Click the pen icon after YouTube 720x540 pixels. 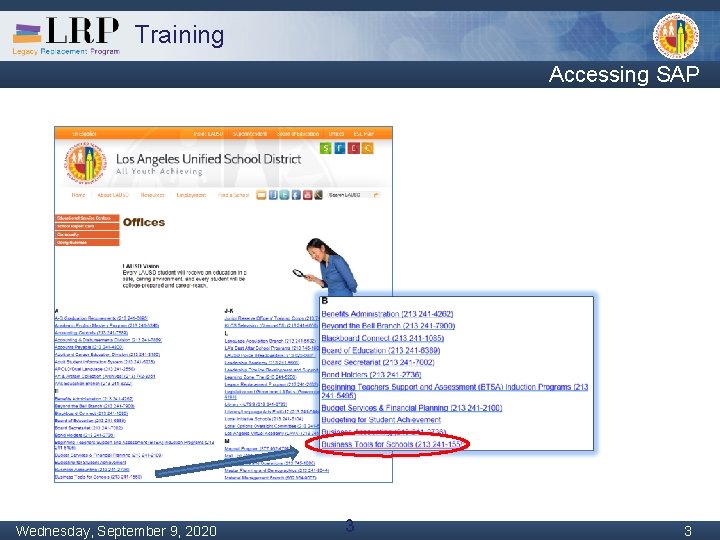(x=318, y=195)
